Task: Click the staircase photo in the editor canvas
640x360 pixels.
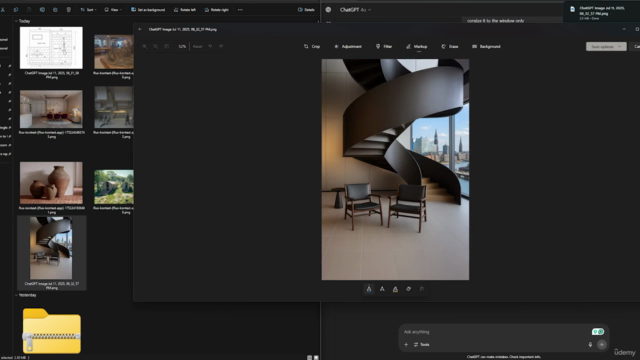Action: (x=395, y=169)
